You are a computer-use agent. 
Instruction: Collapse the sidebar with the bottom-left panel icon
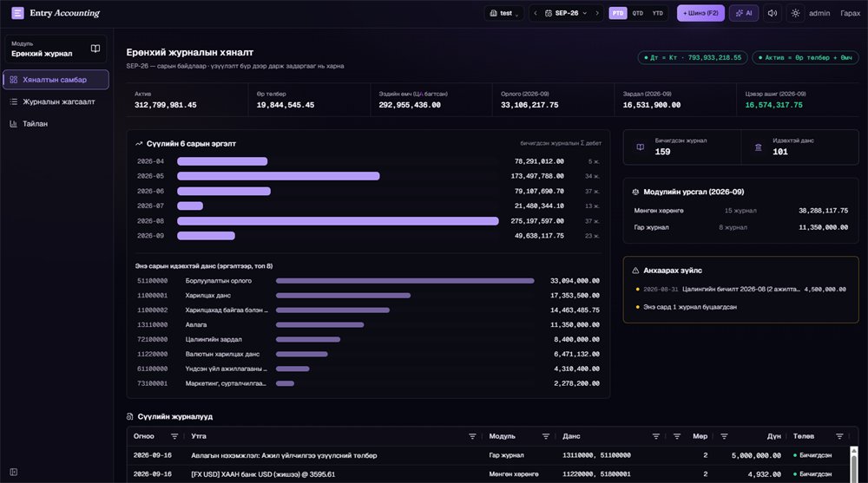(x=14, y=472)
